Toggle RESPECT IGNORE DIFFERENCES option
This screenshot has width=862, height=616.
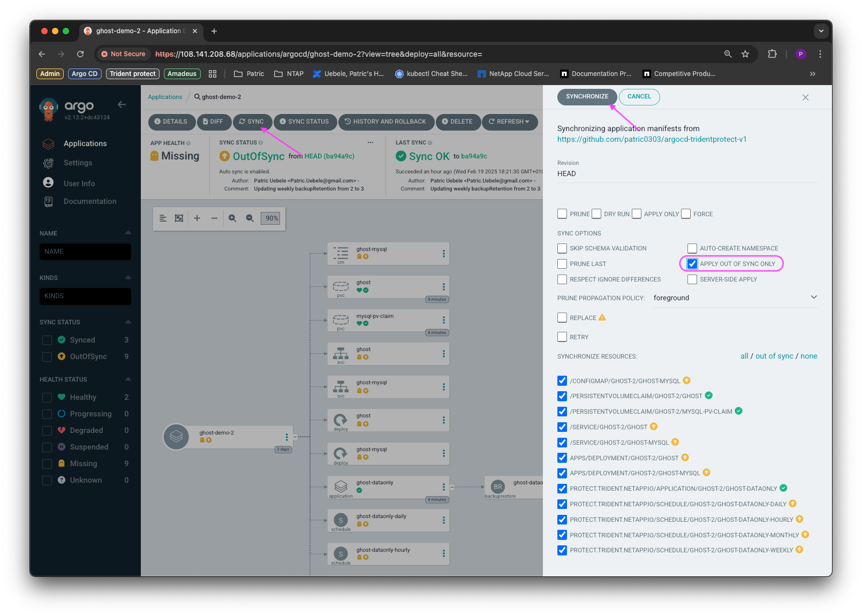point(562,279)
